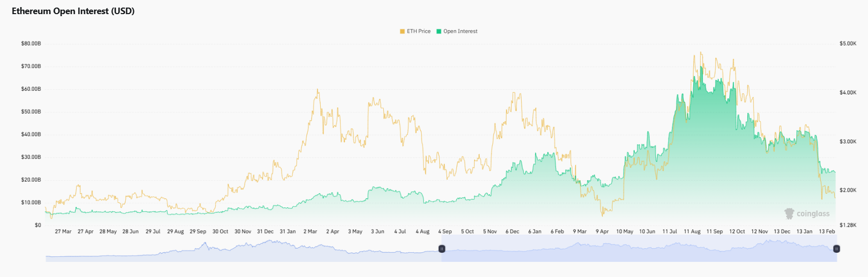Click the coinglass watermark logo icon
Screen dimensions: 868x277
(789, 213)
